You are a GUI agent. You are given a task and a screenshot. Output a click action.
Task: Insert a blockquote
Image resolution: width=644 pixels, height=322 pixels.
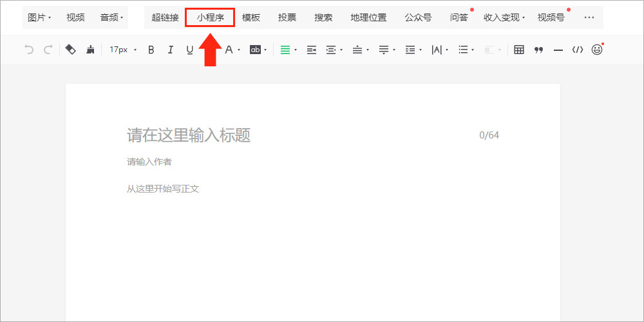pos(538,50)
